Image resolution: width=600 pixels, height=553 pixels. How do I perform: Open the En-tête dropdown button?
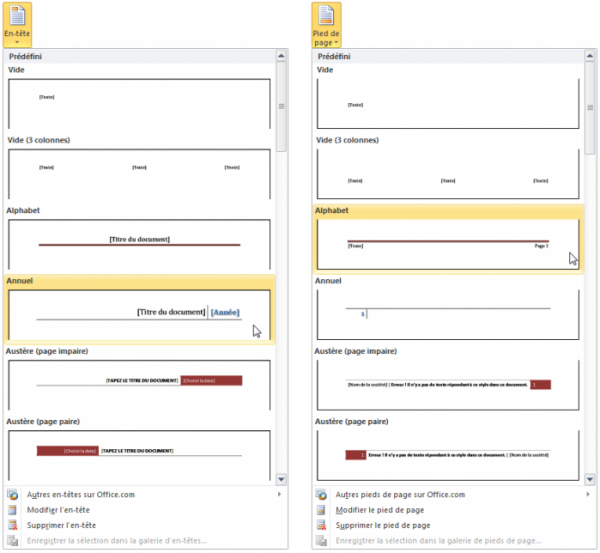17,25
